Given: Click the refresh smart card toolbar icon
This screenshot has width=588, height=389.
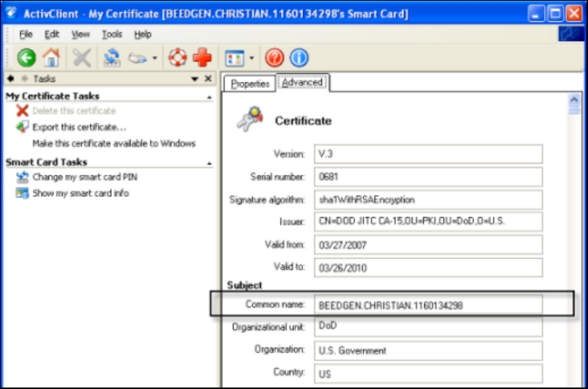Looking at the screenshot, I should (112, 58).
